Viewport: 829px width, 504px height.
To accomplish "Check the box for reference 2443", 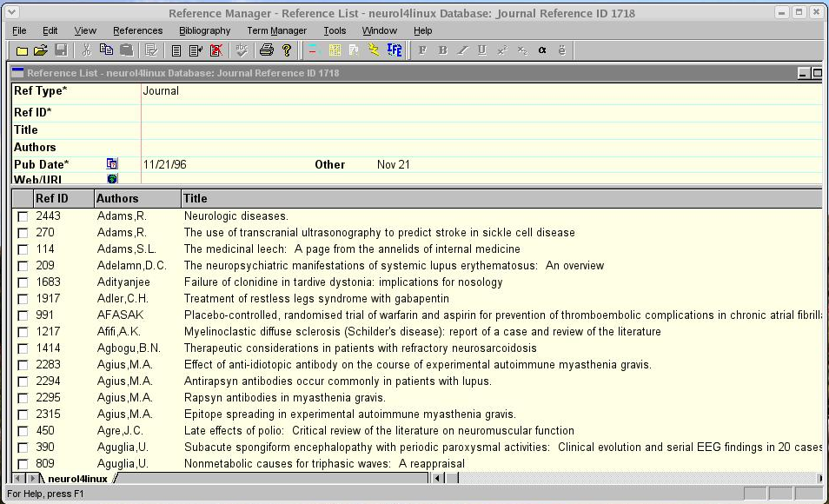I will (23, 216).
